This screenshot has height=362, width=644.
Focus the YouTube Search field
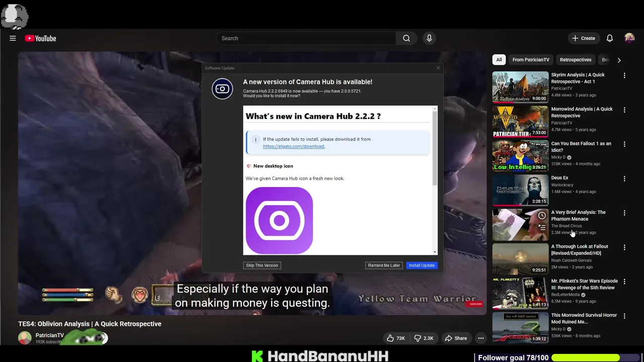point(306,38)
